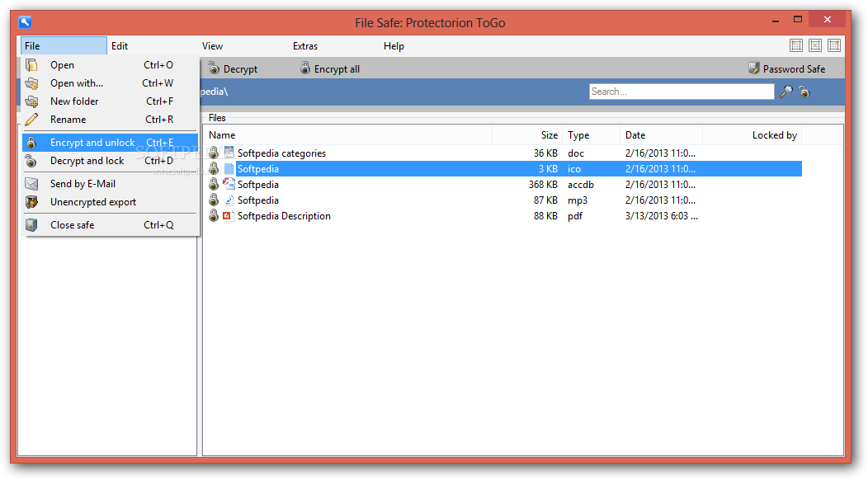The image size is (868, 480).
Task: Click the 87 KB size cell
Action: click(x=545, y=200)
